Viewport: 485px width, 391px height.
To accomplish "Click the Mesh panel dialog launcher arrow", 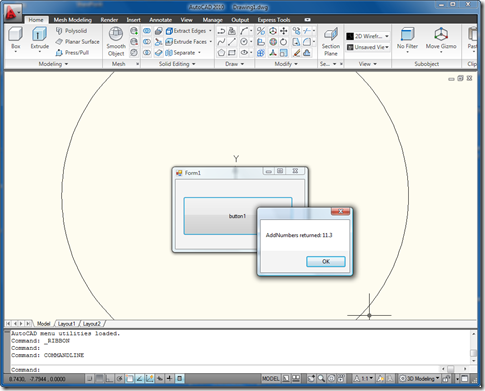I will (137, 64).
